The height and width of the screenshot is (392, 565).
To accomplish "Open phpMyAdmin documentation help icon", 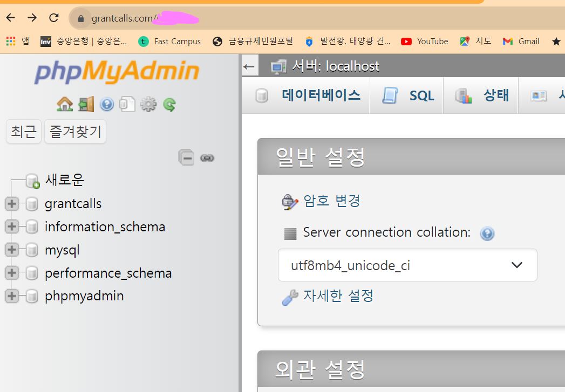I will tap(107, 105).
